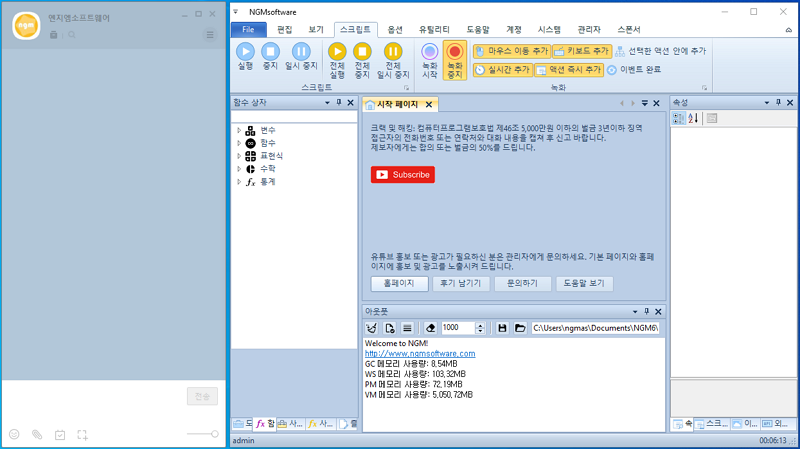The width and height of the screenshot is (800, 449).
Task: Click the blue 일시 중지 pause icon
Action: point(301,52)
